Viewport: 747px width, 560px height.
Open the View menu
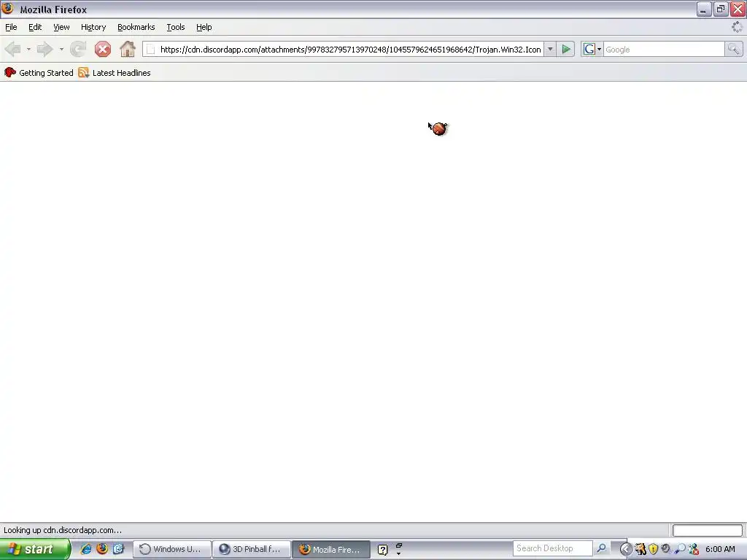pos(61,27)
